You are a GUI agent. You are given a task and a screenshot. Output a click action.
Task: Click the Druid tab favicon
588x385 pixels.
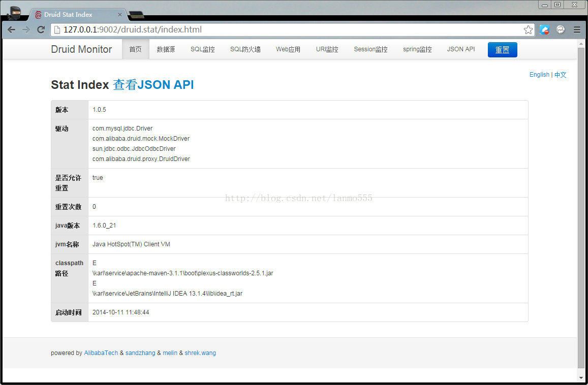(x=38, y=15)
